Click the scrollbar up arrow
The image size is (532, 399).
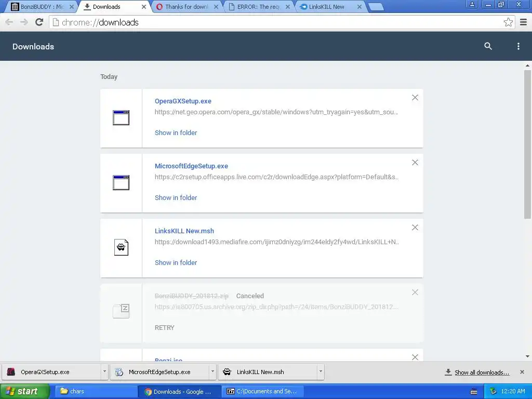pyautogui.click(x=527, y=65)
